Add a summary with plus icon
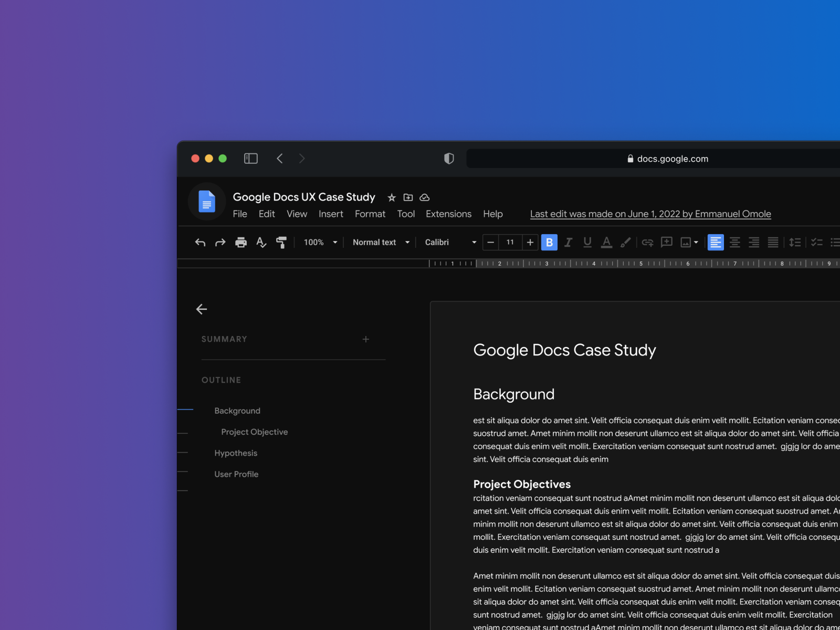The image size is (840, 630). [366, 339]
